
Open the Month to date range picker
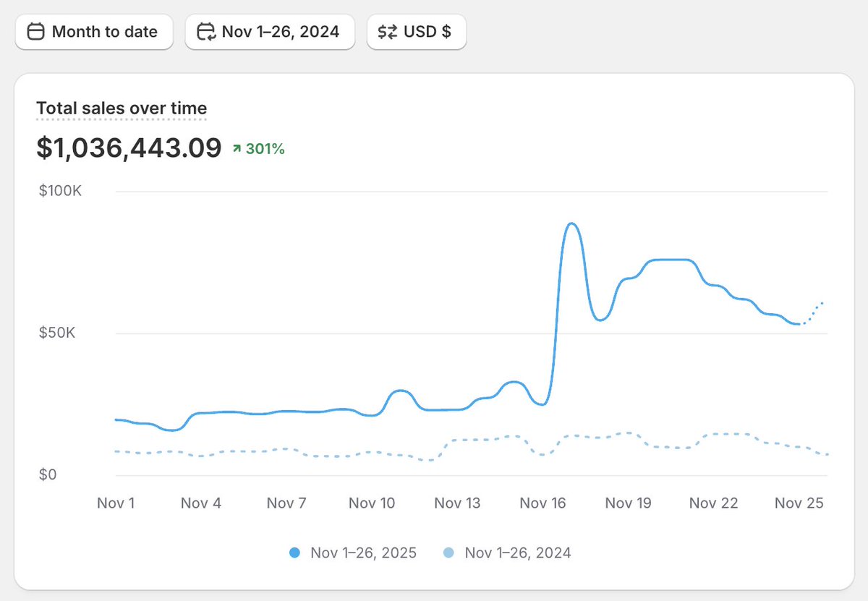(94, 32)
